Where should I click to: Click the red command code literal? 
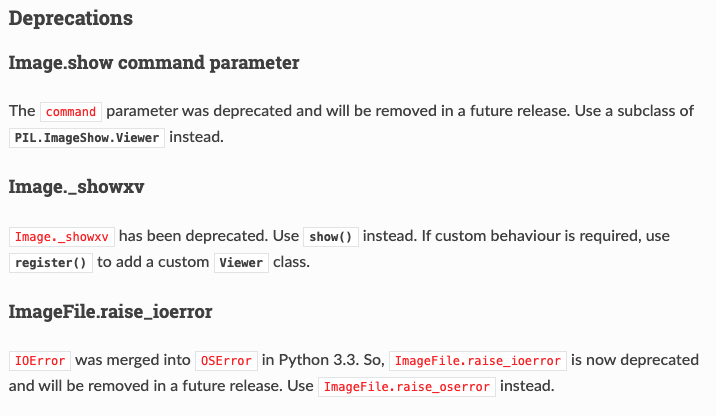[71, 112]
